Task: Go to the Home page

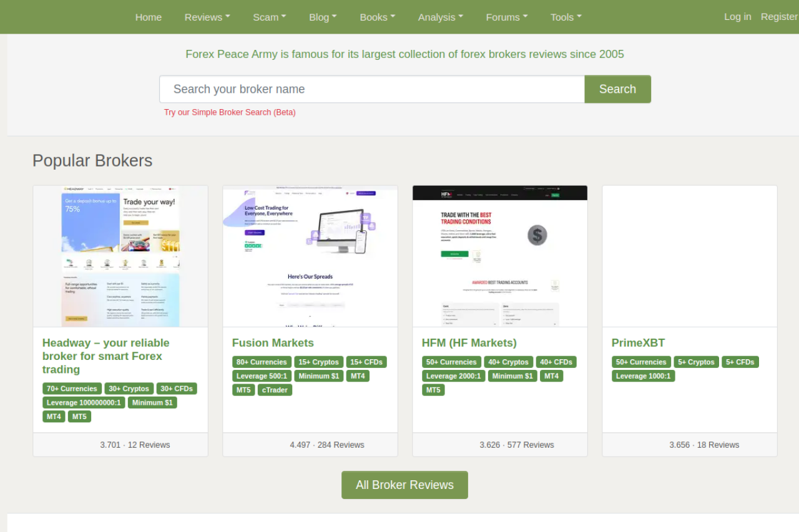Action: (149, 17)
